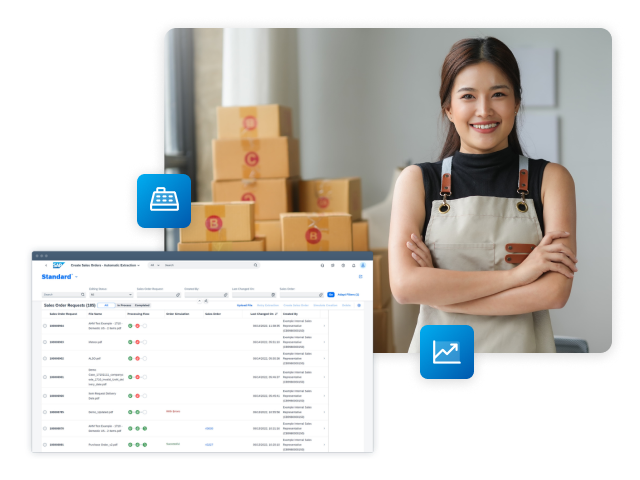Select the first sales order request row radio button

click(x=44, y=325)
